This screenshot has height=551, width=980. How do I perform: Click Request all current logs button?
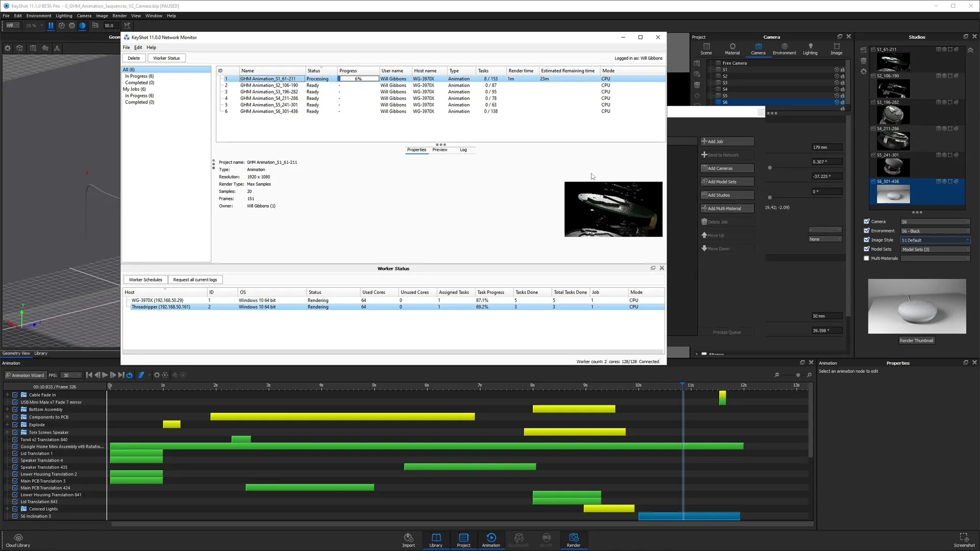[195, 280]
